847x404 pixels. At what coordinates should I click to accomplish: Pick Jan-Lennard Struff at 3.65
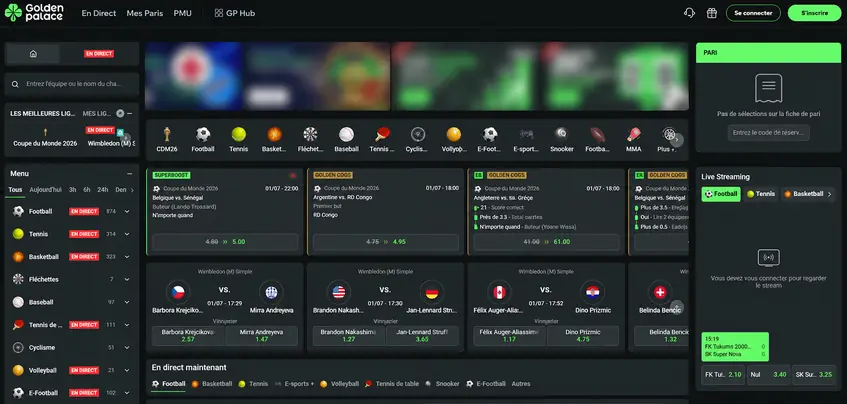click(x=422, y=336)
